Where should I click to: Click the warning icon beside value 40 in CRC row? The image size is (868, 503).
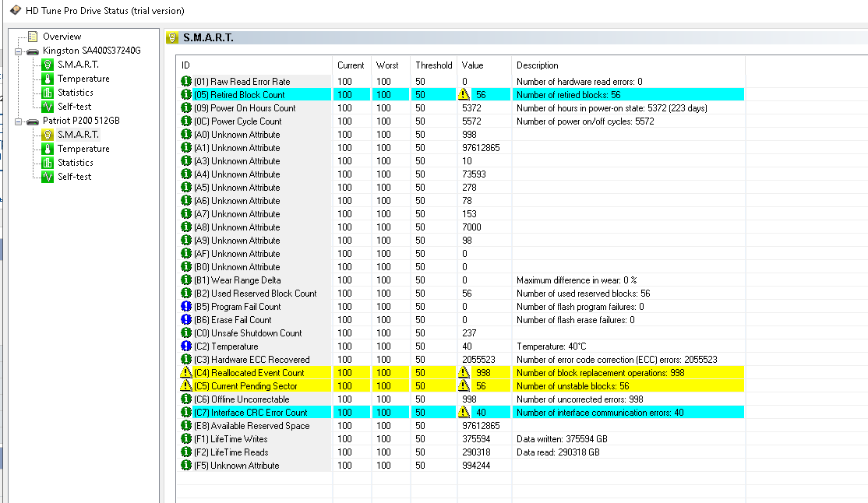(x=464, y=412)
